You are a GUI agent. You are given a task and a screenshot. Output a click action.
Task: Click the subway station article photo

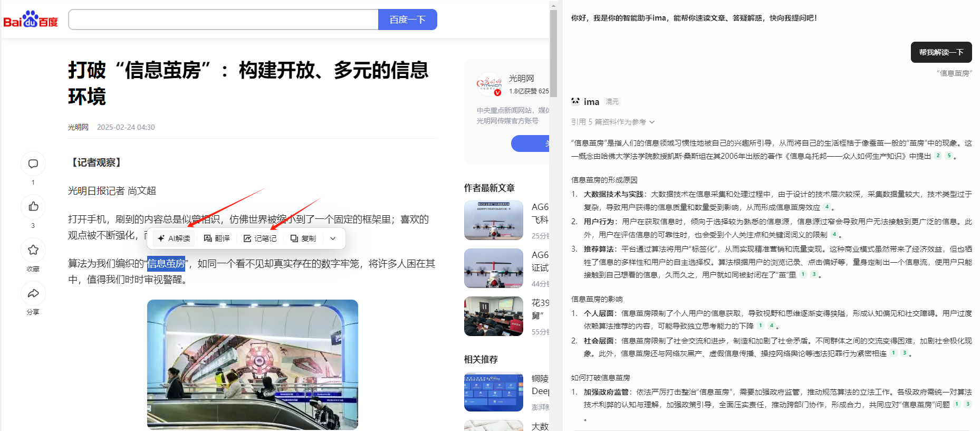tap(252, 364)
